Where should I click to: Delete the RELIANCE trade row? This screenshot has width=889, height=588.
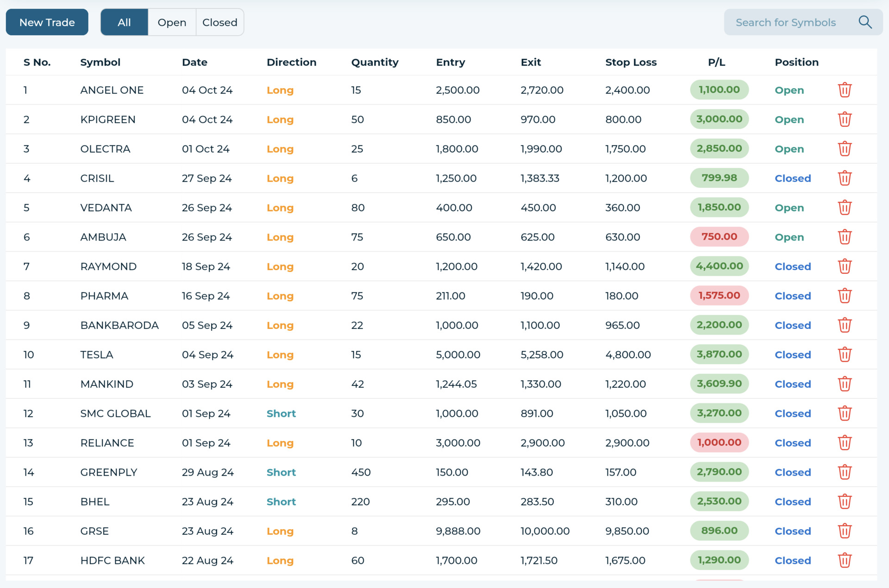[845, 442]
